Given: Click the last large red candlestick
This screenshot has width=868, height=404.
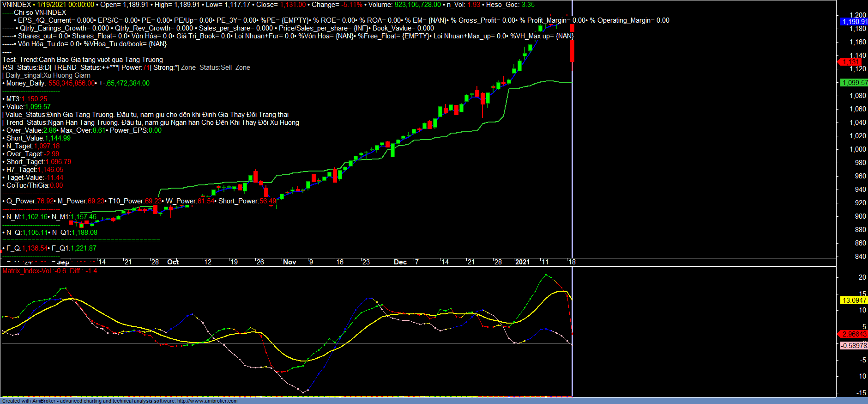Looking at the screenshot, I should (x=572, y=50).
